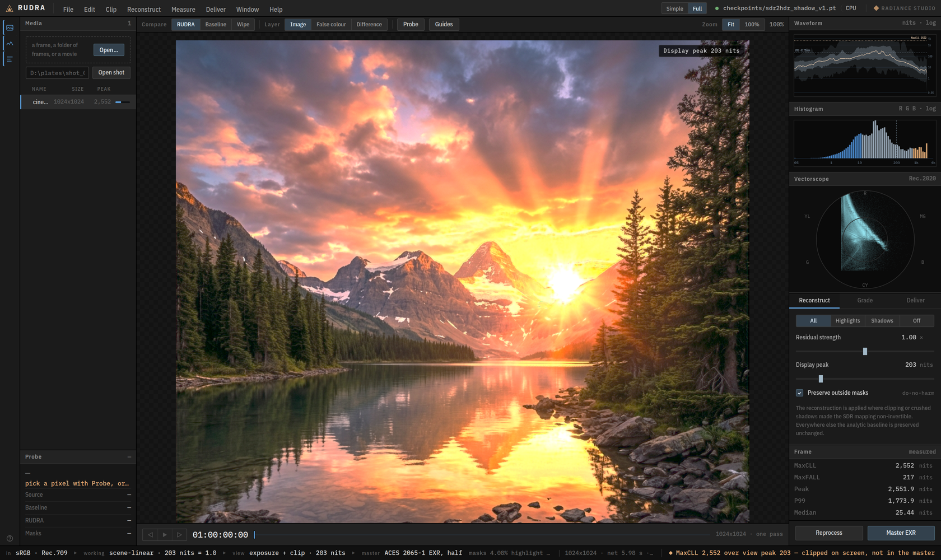The image size is (941, 560).
Task: Select Wipe compare mode
Action: 243,25
